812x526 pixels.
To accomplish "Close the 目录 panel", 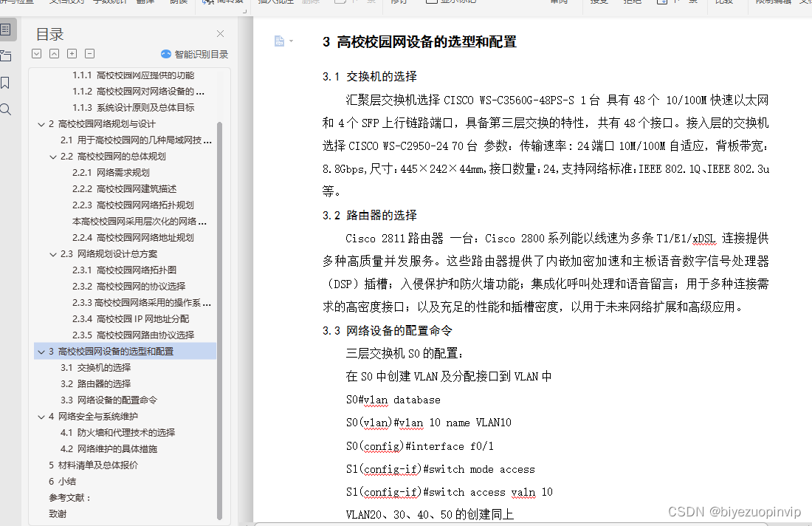I will [220, 34].
